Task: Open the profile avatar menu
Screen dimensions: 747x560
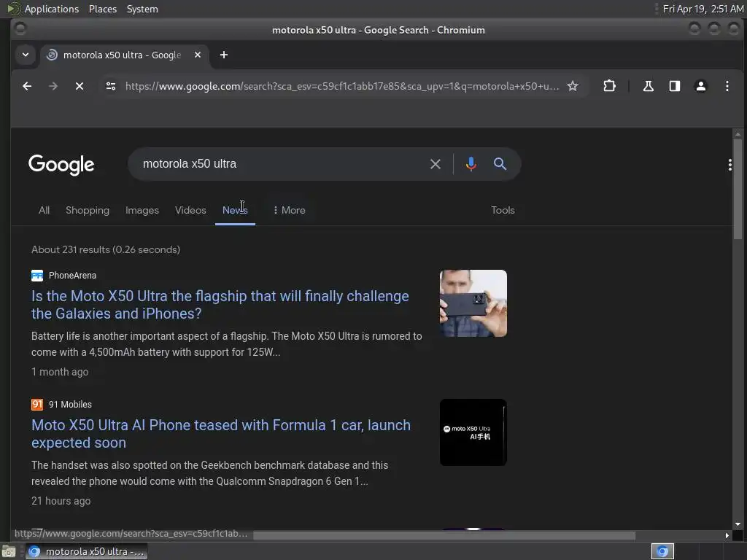Action: [x=701, y=86]
